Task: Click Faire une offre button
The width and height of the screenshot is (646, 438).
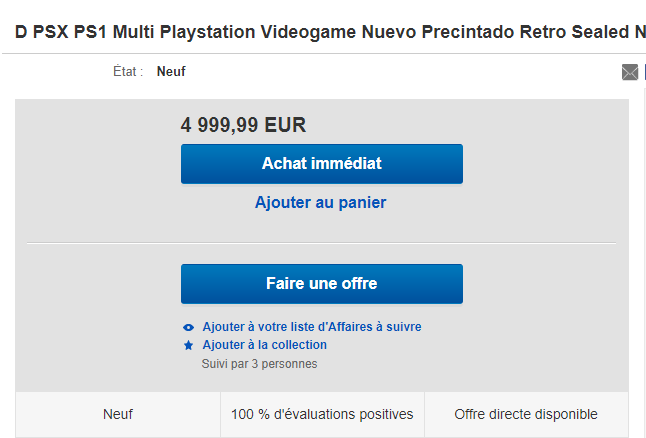Action: point(322,284)
